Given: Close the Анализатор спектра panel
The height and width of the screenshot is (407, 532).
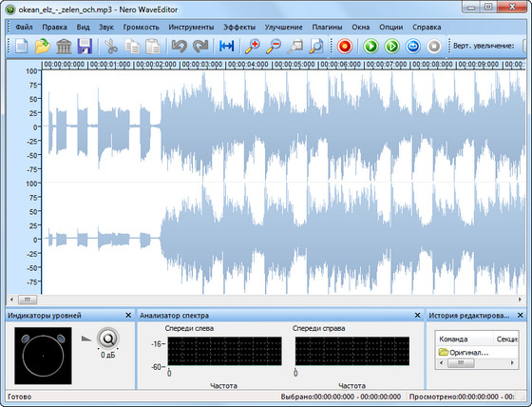Looking at the screenshot, I should tap(418, 316).
